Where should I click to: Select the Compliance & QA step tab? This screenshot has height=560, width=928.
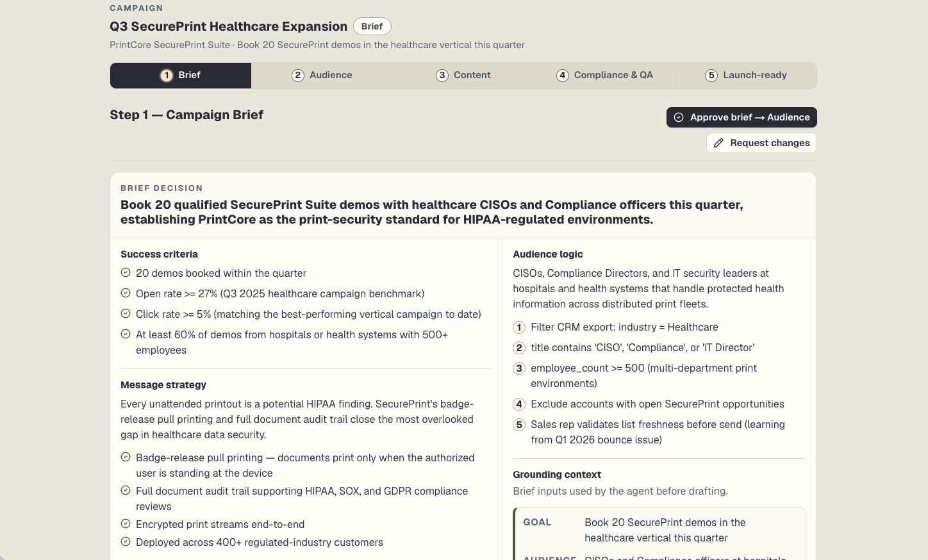click(604, 76)
